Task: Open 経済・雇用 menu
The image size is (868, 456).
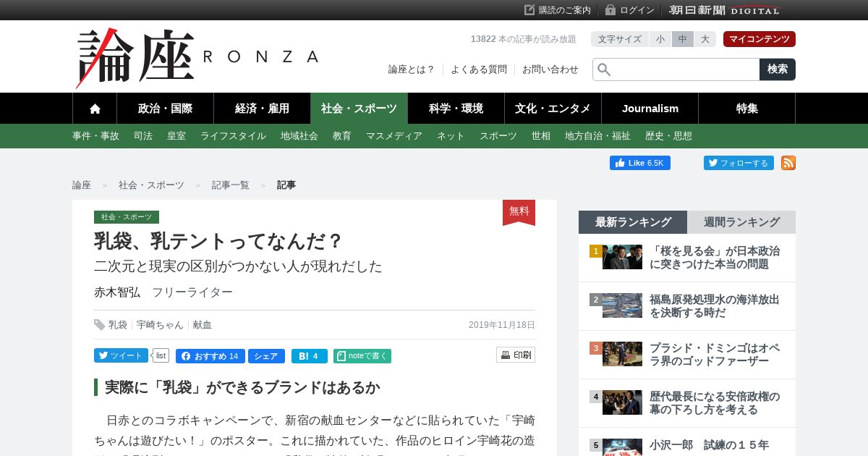Action: click(x=262, y=109)
